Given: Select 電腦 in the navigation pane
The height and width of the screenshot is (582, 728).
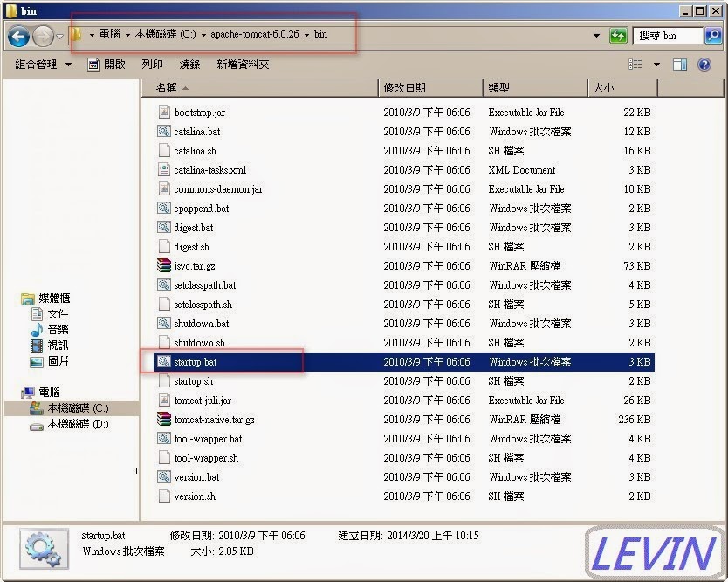Looking at the screenshot, I should [49, 392].
